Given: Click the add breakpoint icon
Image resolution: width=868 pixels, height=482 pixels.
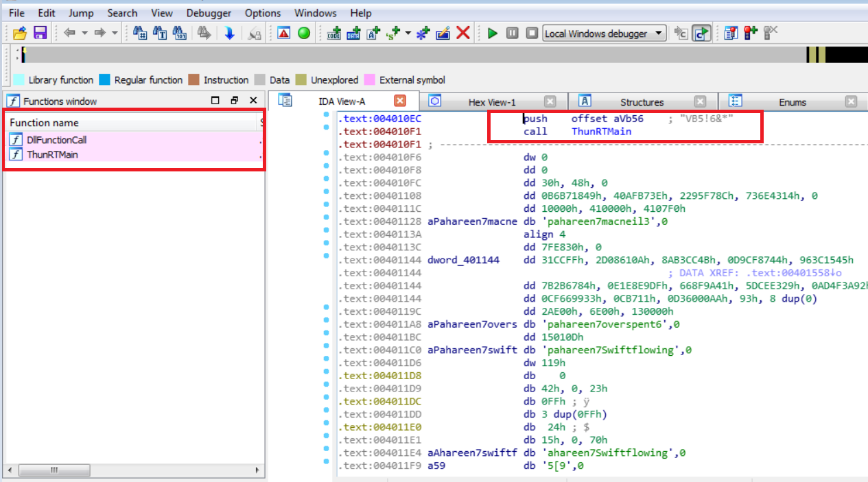Looking at the screenshot, I should click(x=750, y=33).
